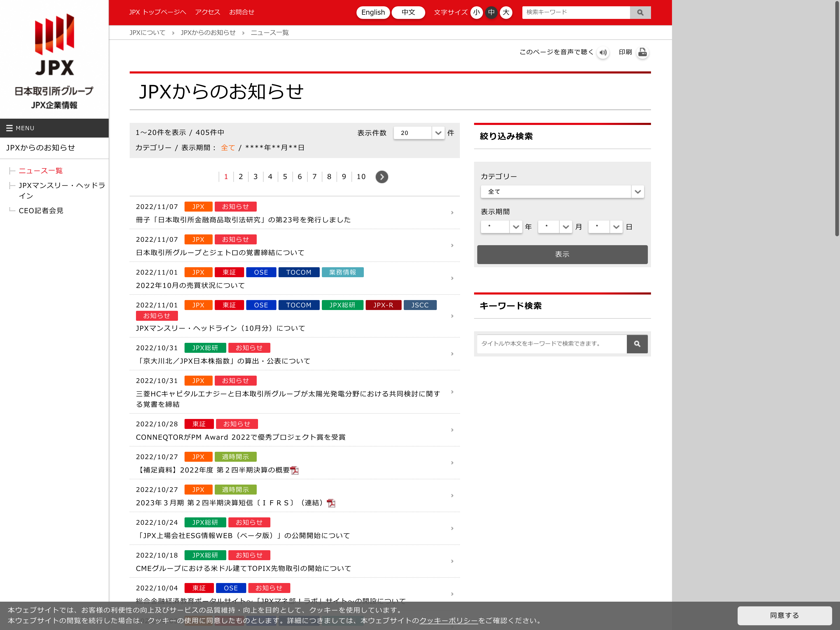Click the print page printer icon
The image size is (840, 630).
[642, 52]
